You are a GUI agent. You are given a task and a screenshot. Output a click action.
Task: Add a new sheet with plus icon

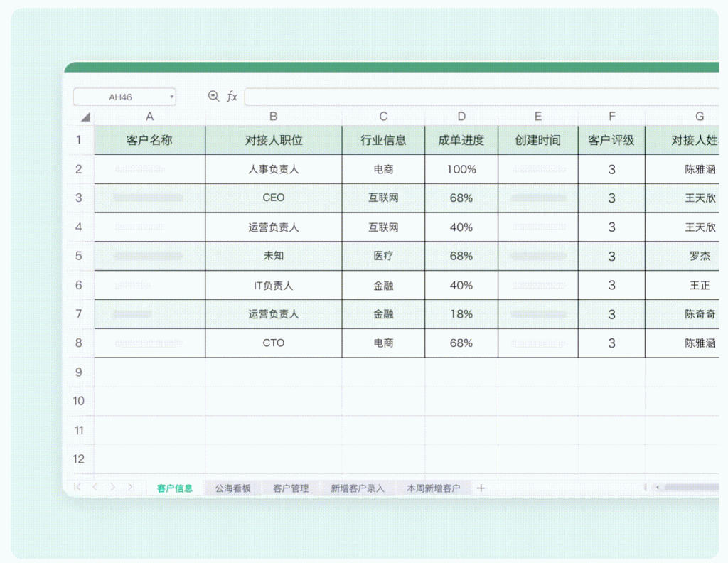point(481,488)
